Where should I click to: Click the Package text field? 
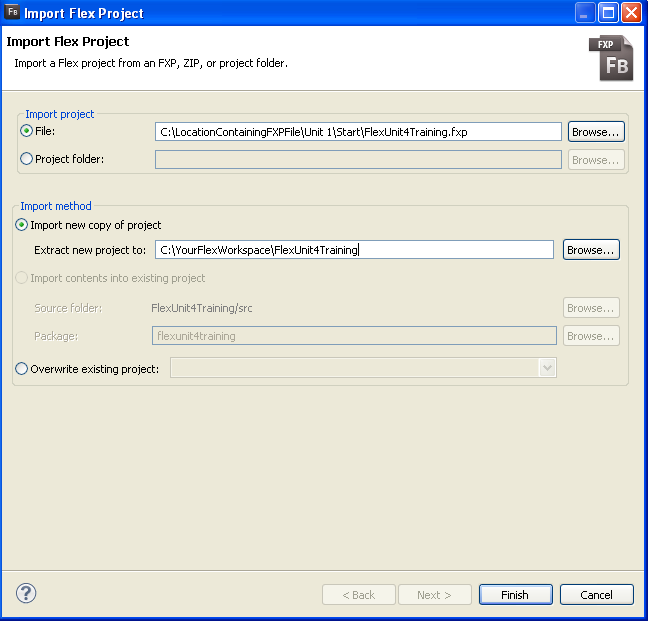354,336
